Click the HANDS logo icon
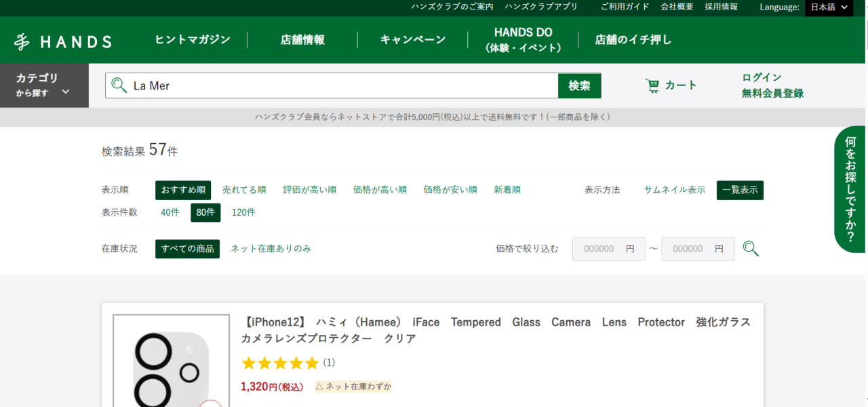 coord(63,41)
